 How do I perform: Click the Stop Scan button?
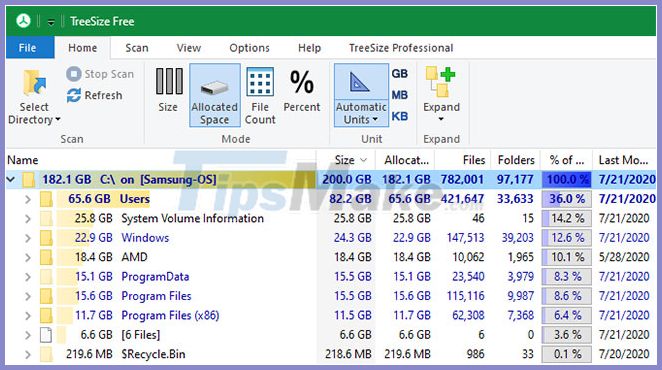[x=100, y=74]
